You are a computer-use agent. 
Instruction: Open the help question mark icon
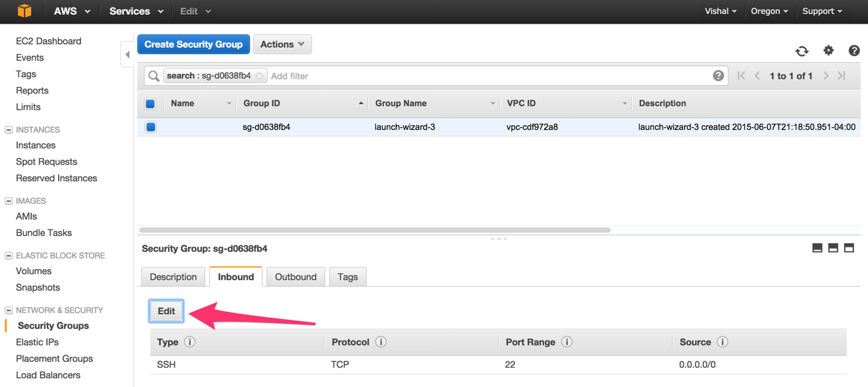(854, 50)
